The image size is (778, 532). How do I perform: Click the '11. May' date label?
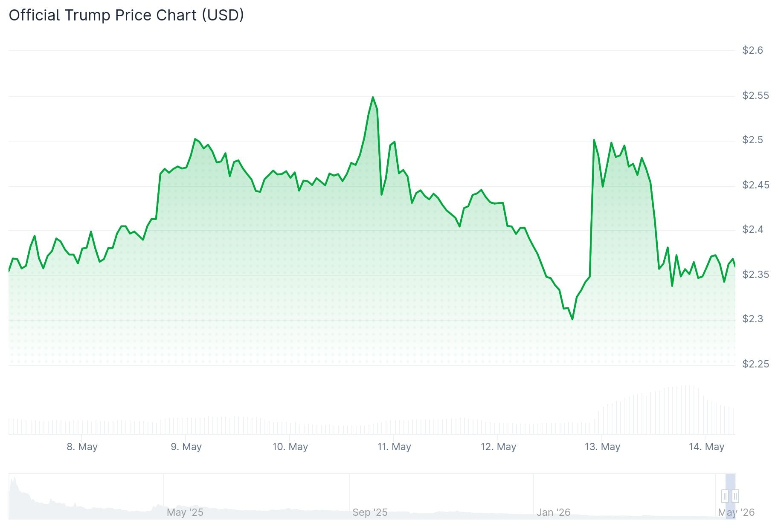coord(394,447)
